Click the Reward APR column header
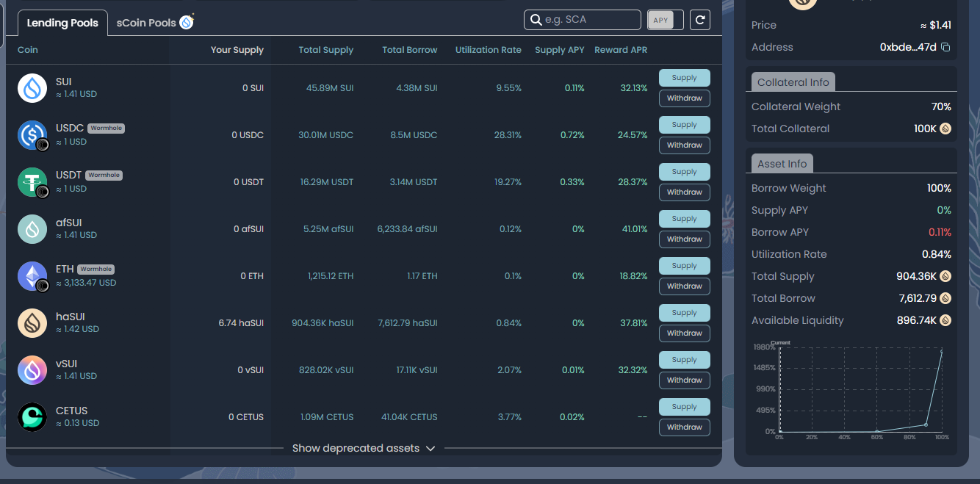The image size is (980, 484). coord(621,50)
